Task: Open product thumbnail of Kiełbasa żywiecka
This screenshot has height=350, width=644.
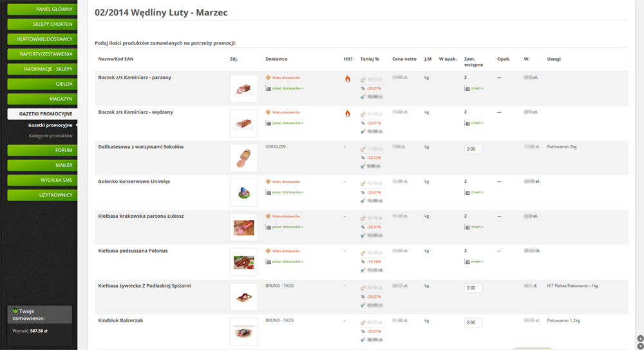Action: pos(243,297)
